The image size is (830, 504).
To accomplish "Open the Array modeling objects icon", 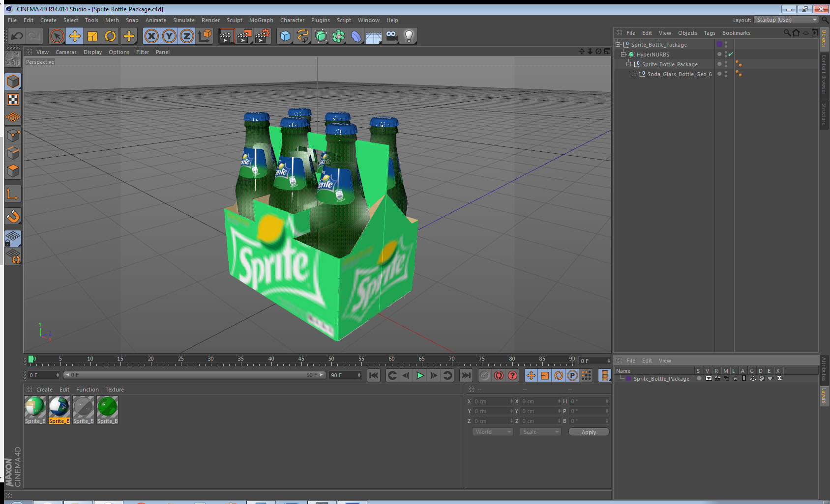I will click(338, 36).
